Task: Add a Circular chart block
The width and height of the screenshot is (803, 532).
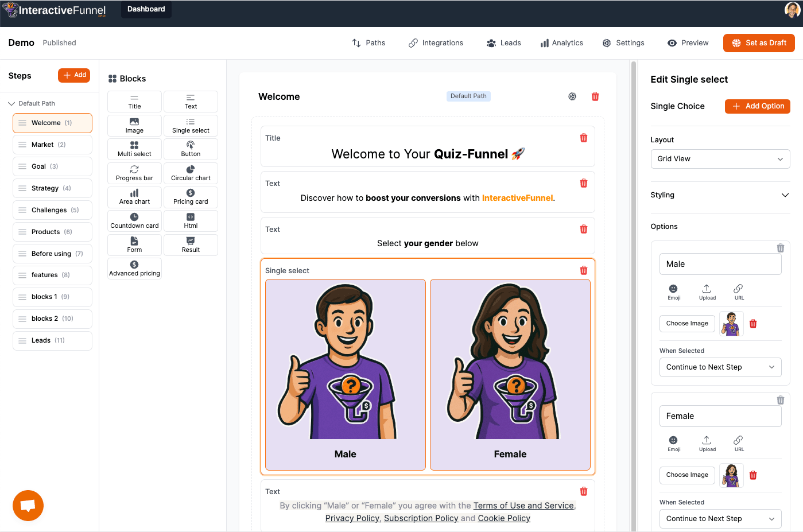Action: (191, 173)
